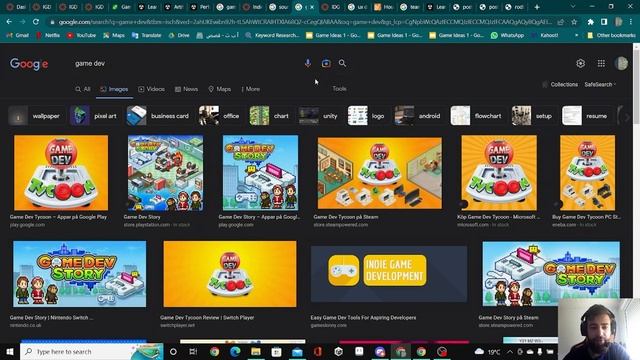Reload the page in Chrome
Viewport: 640px width, 360px height.
[x=36, y=22]
